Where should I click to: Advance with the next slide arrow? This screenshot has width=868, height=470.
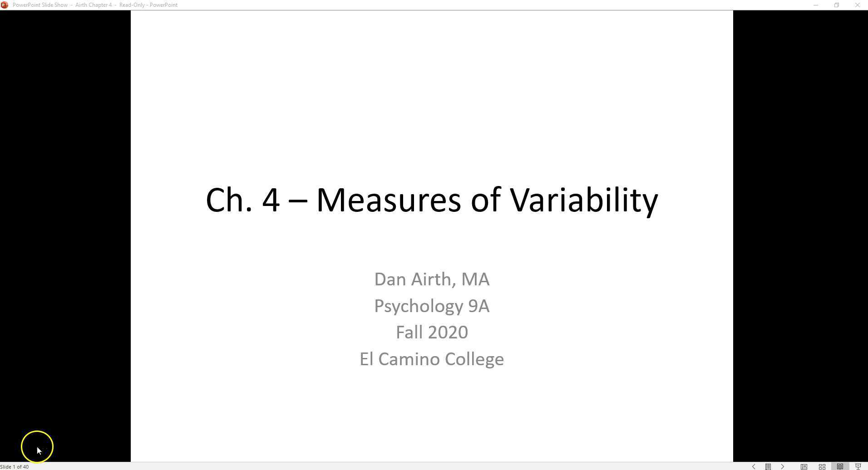coord(783,466)
